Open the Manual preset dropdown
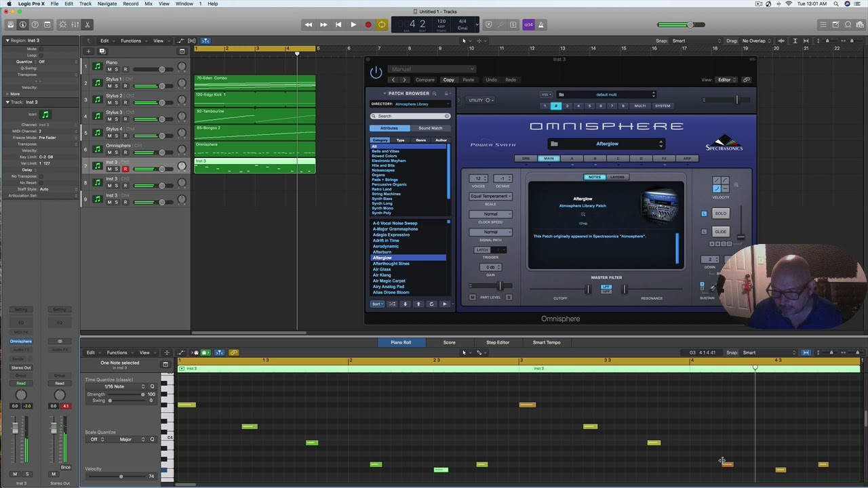Viewport: 868px width, 488px height. [x=431, y=69]
